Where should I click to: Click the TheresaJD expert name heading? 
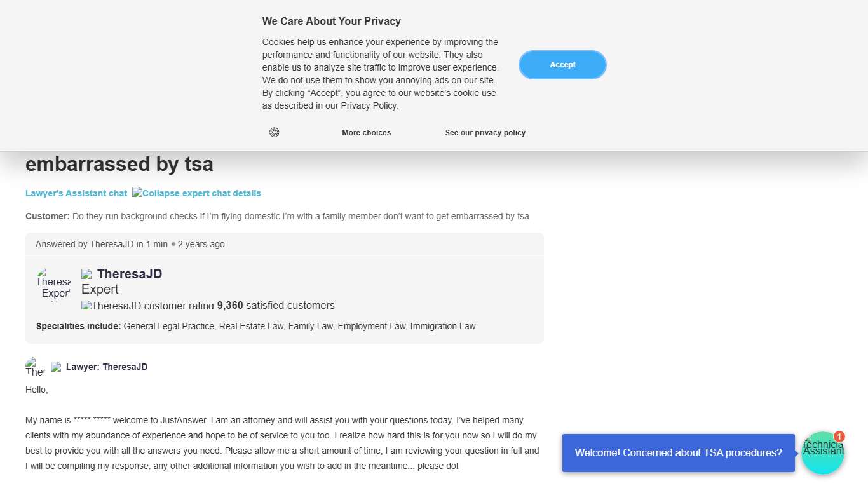point(130,274)
